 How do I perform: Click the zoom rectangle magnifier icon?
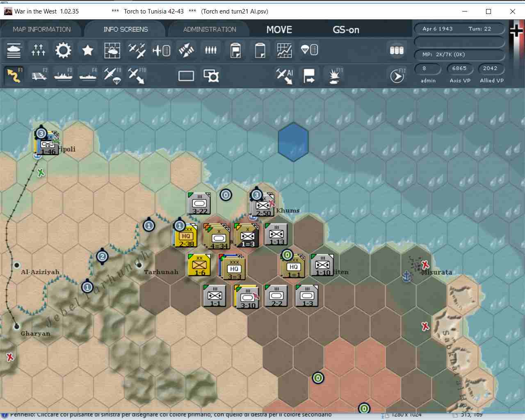[211, 76]
